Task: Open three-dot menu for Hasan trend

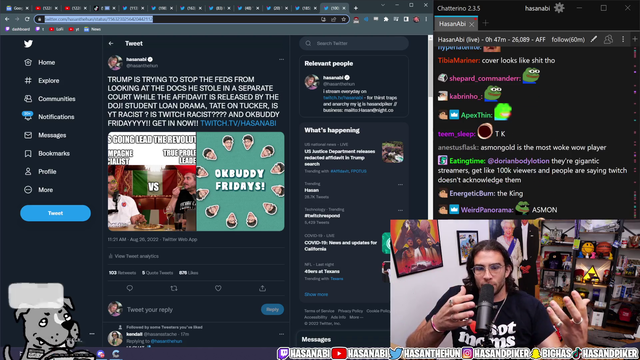Action: [x=400, y=184]
